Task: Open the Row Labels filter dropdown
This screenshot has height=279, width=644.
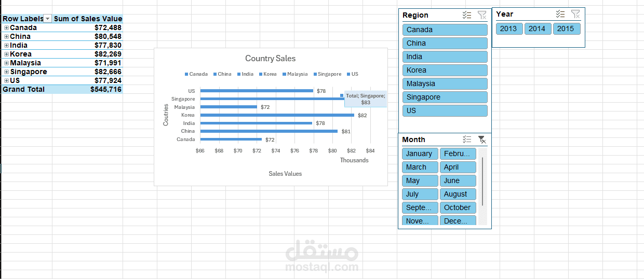Action: (48, 19)
